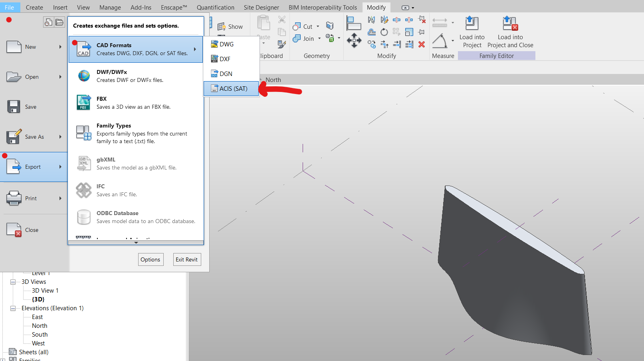Click the Delete (red X) tool
The width and height of the screenshot is (644, 361).
pyautogui.click(x=422, y=44)
